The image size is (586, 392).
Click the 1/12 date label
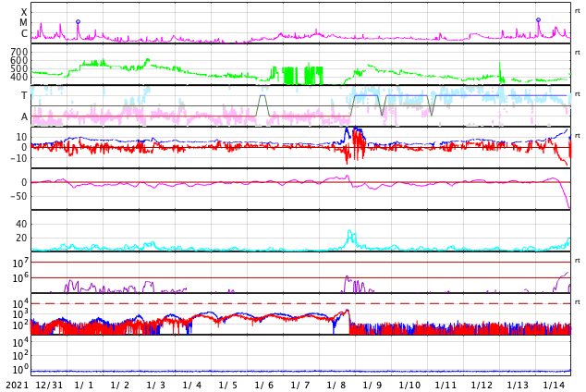[x=482, y=386]
